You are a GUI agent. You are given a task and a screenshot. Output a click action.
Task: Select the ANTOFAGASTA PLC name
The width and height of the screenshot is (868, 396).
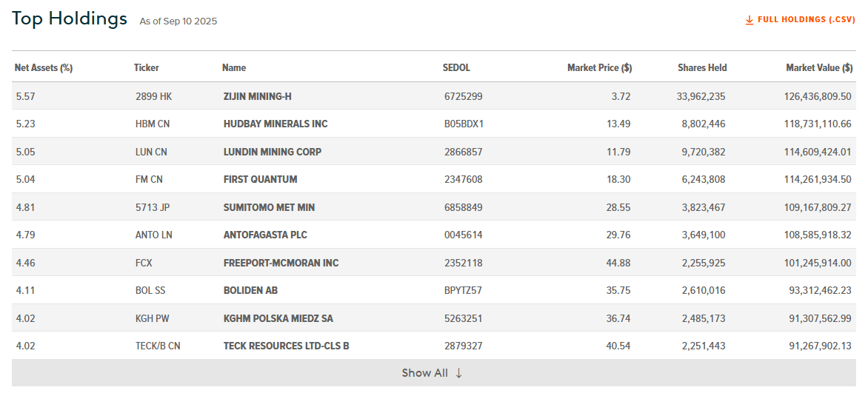pyautogui.click(x=265, y=235)
